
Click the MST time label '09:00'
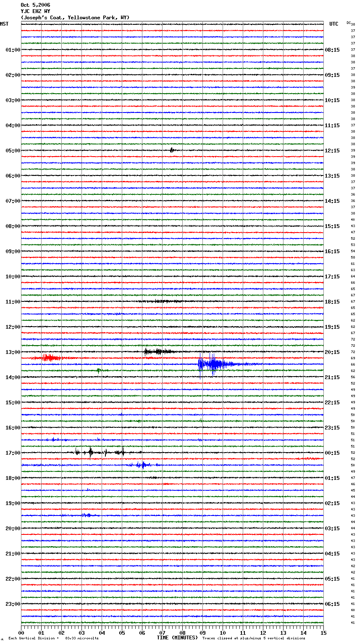13,251
